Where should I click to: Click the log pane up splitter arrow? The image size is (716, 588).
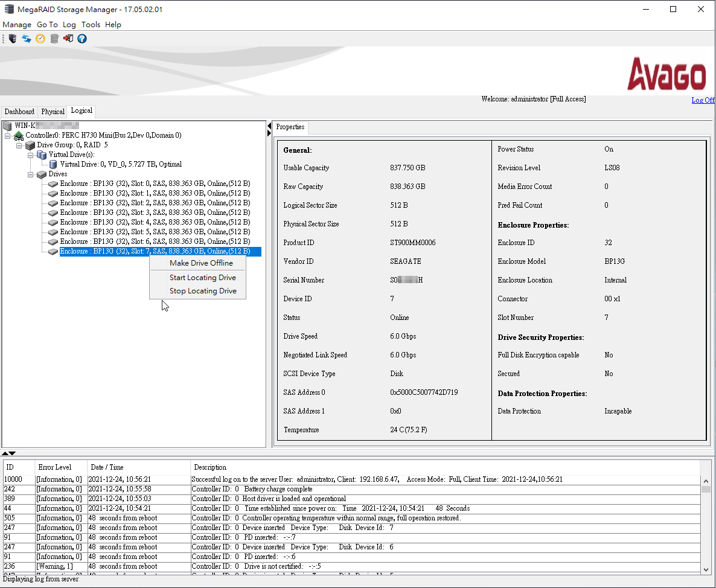tap(5, 453)
